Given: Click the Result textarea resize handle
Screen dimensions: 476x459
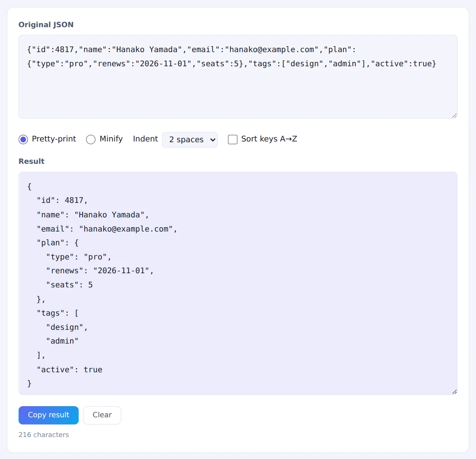Looking at the screenshot, I should tap(454, 392).
